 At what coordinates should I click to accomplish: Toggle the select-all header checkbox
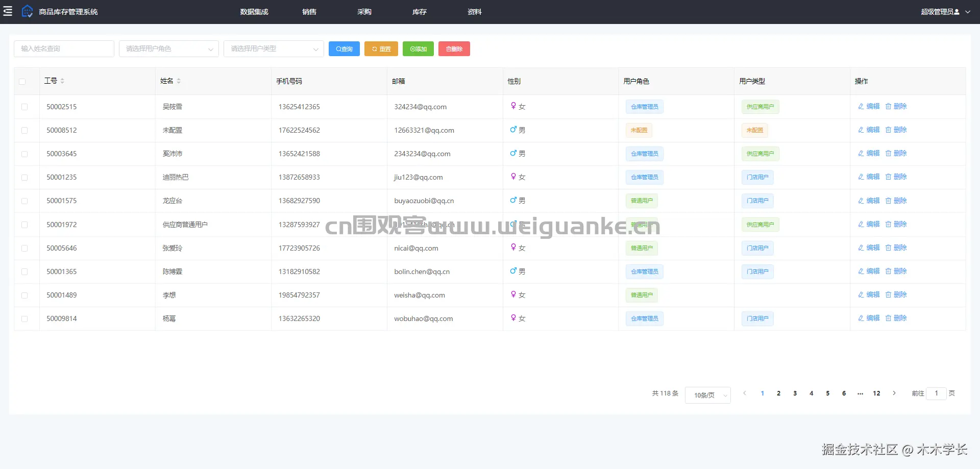(22, 82)
